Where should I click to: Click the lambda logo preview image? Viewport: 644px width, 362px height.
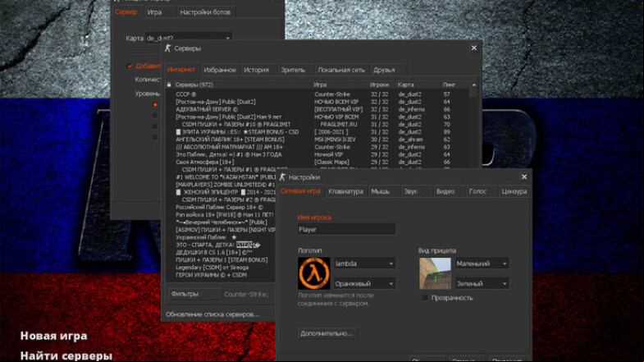coord(313,273)
